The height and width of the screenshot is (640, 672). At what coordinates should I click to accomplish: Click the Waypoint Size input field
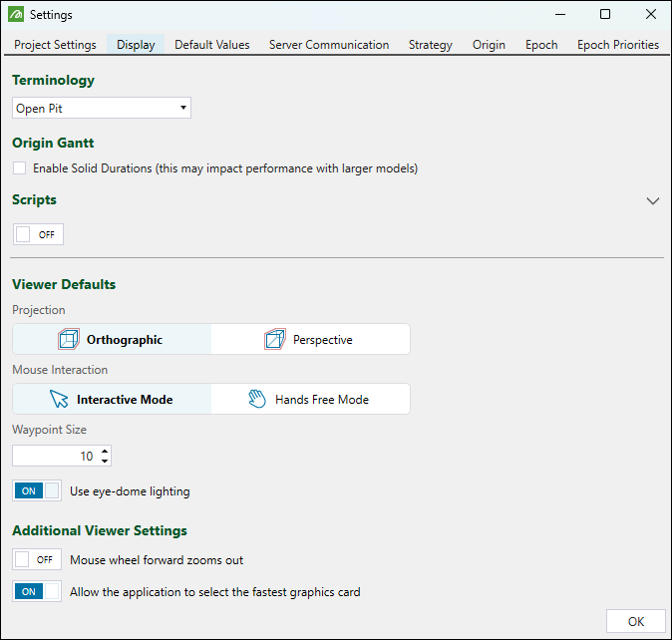(55, 457)
